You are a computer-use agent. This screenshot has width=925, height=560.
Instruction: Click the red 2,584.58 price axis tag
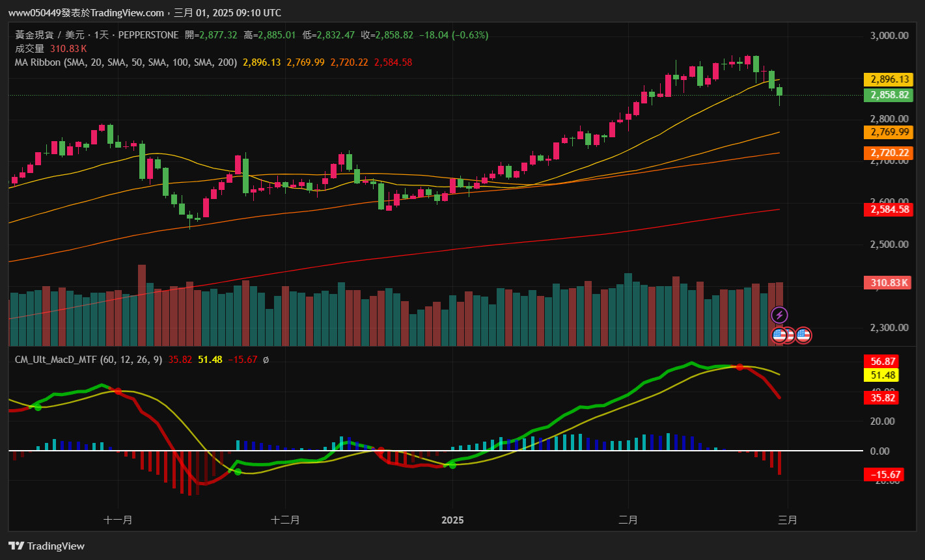pos(889,209)
